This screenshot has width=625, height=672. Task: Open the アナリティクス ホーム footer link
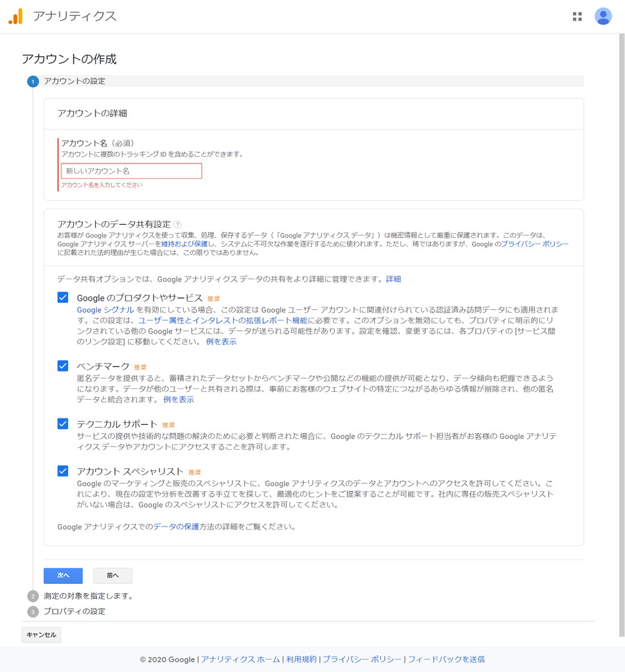(x=240, y=659)
